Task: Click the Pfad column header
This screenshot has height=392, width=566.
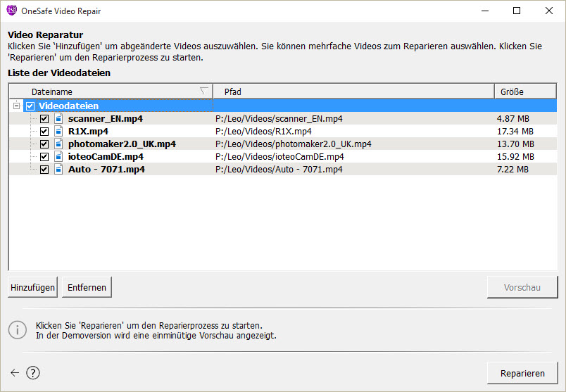Action: click(x=353, y=91)
